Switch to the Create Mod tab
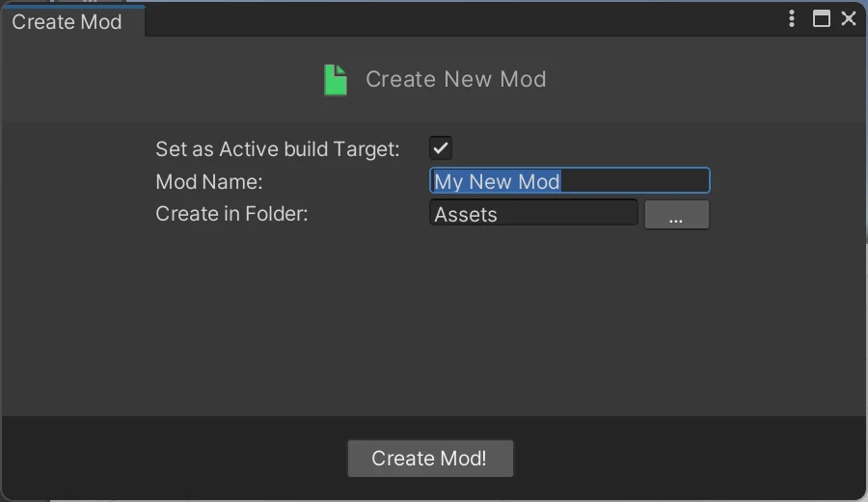The width and height of the screenshot is (868, 502). [x=67, y=22]
